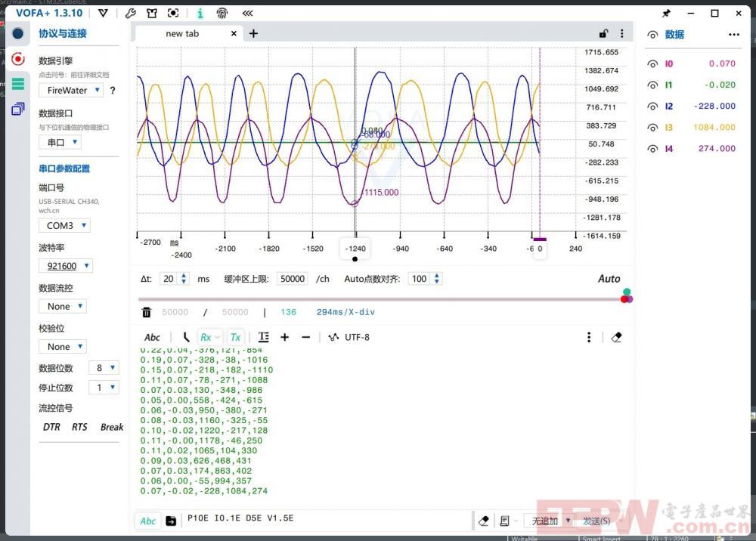Screen dimensions: 756x541
Task: Toggle Abc text mode in receive toolbar
Action: pos(152,337)
